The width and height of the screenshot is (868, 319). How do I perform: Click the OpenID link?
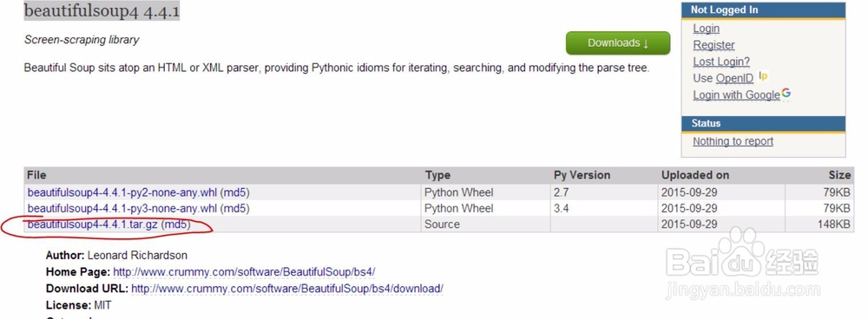(734, 79)
